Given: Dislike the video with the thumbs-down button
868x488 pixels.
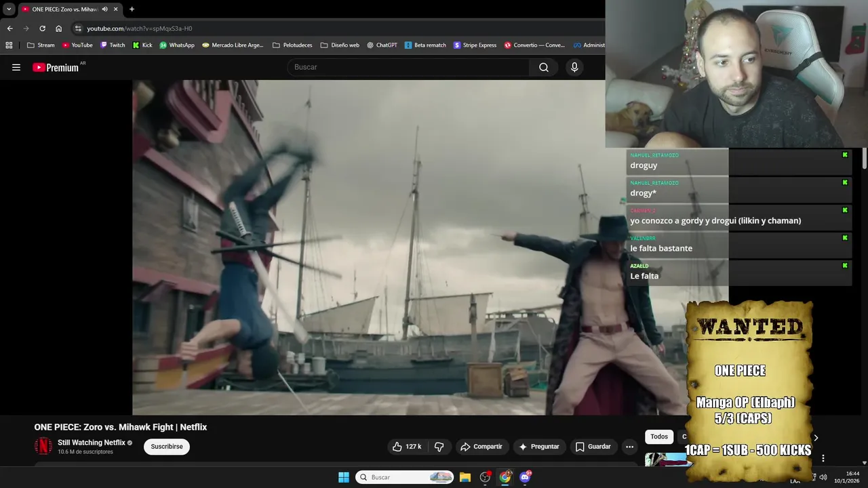Looking at the screenshot, I should 439,447.
